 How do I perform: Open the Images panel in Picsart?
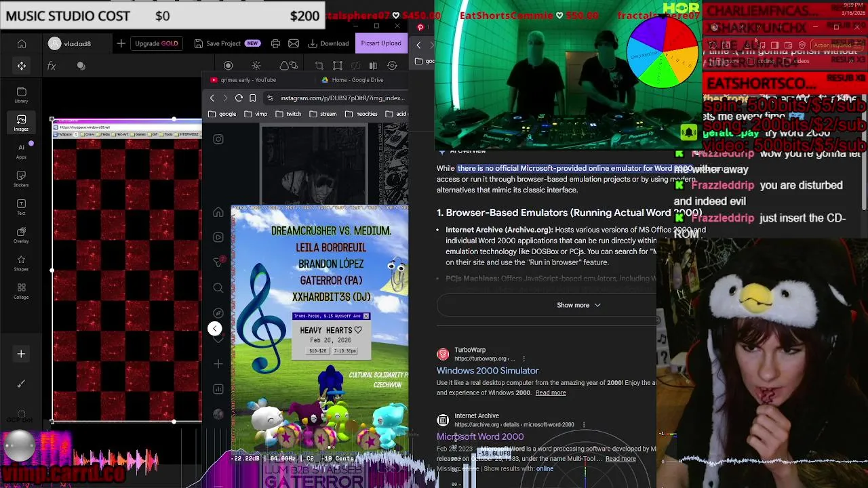[x=21, y=123]
